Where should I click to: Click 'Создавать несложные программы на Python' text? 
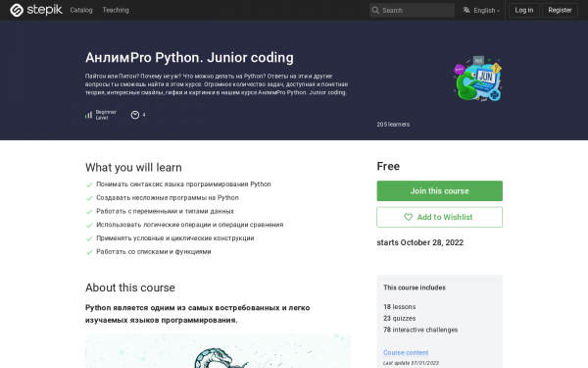pyautogui.click(x=168, y=198)
